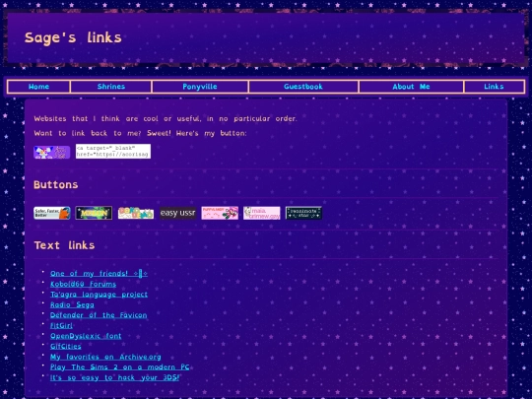Click the dark 'inanimate star' button
Image resolution: width=532 pixels, height=399 pixels.
303,213
